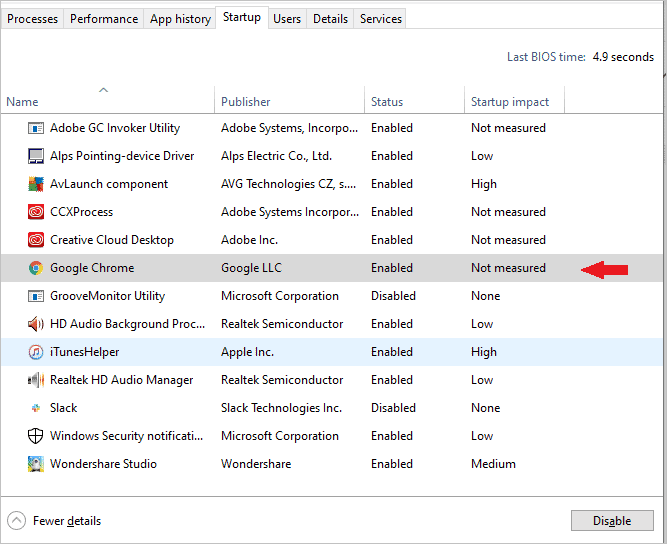Click the AvLaunch component AVG icon
667x544 pixels.
pyautogui.click(x=36, y=184)
